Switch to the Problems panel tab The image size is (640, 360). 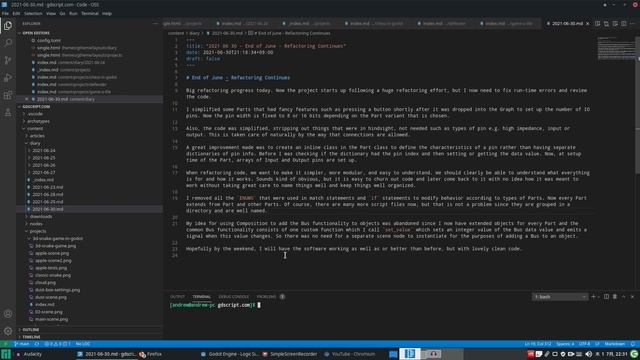point(267,297)
